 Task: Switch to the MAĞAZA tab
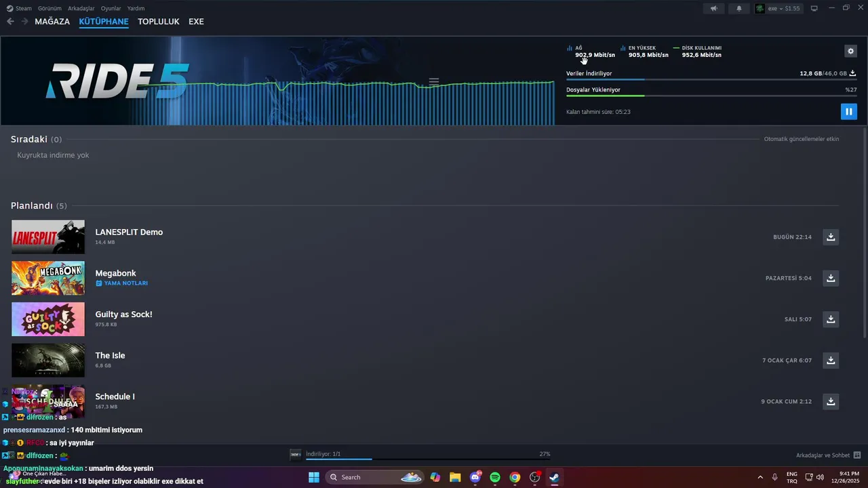52,22
